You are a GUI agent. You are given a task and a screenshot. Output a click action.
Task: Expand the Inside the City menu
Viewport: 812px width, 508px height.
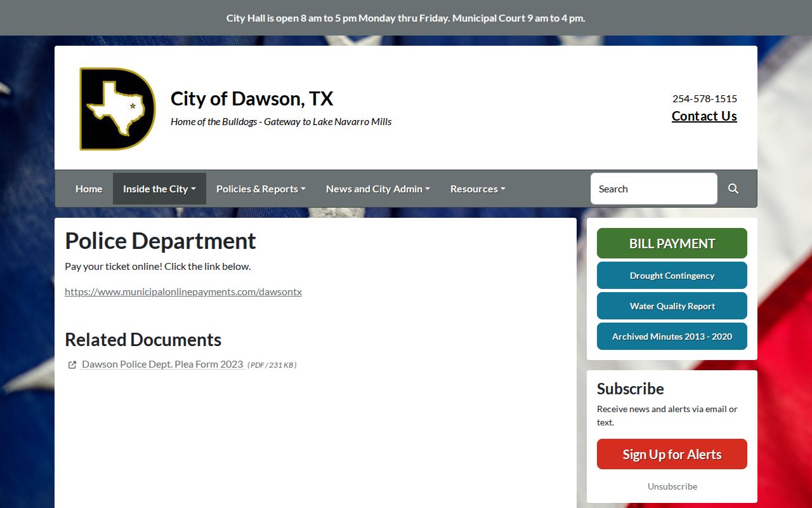pos(159,189)
